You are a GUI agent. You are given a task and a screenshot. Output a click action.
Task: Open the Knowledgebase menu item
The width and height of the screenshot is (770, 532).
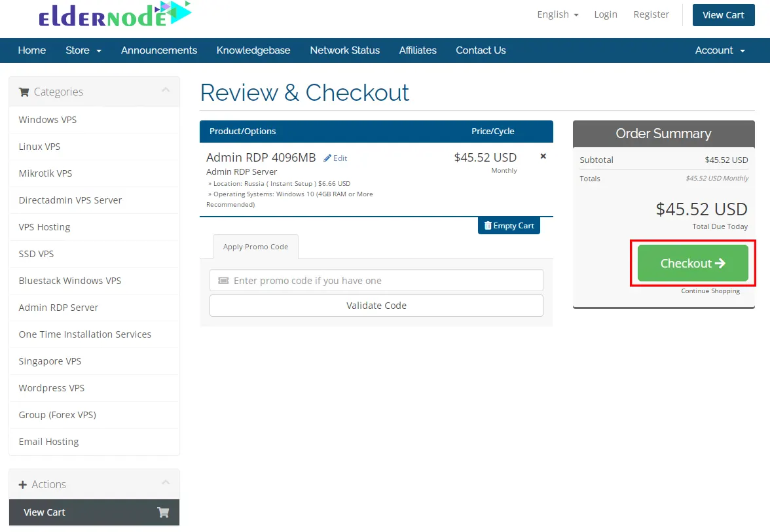pos(253,50)
